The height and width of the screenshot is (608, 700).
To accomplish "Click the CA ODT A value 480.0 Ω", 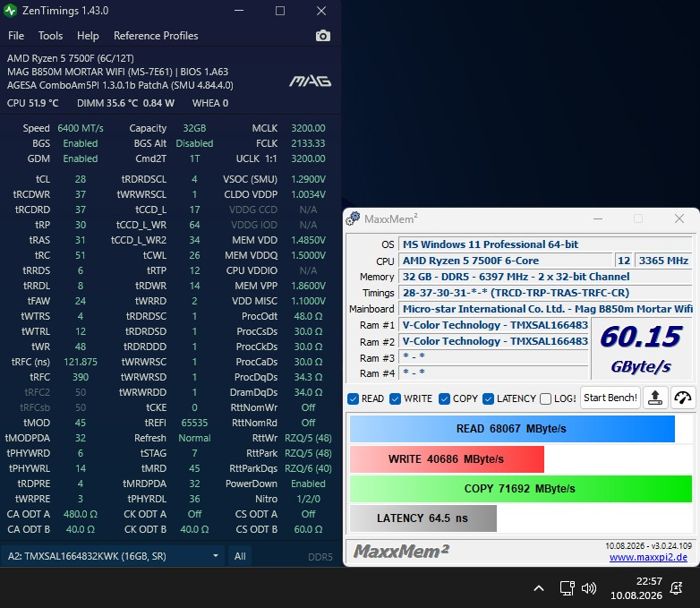I will 81,514.
